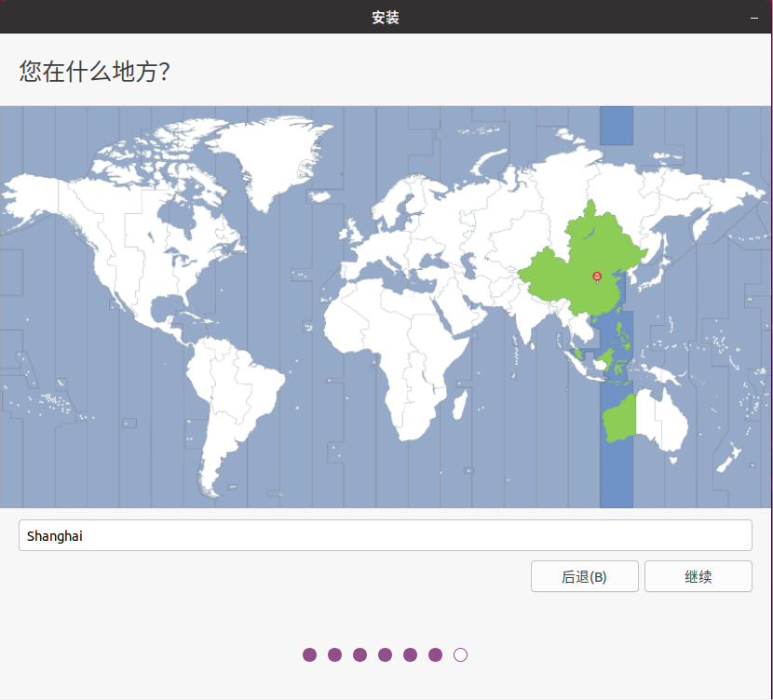Click the 继续 (Continue) button
The width and height of the screenshot is (773, 700).
coord(698,576)
